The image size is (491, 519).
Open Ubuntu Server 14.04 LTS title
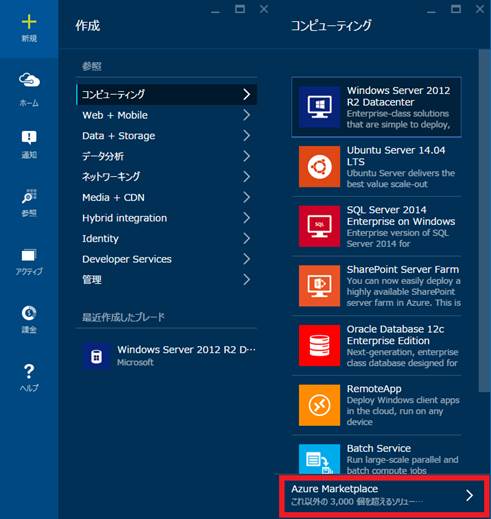[x=396, y=156]
